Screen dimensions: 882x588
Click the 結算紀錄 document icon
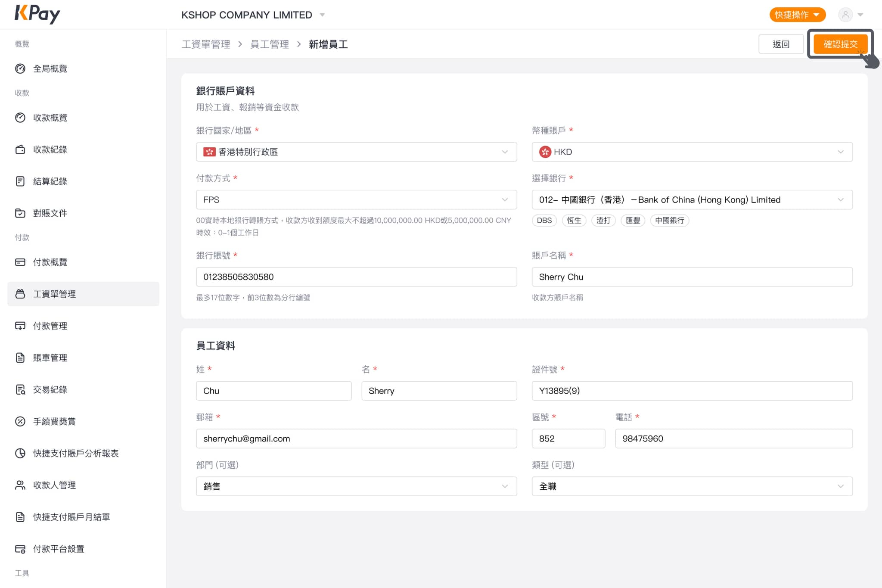coord(20,181)
